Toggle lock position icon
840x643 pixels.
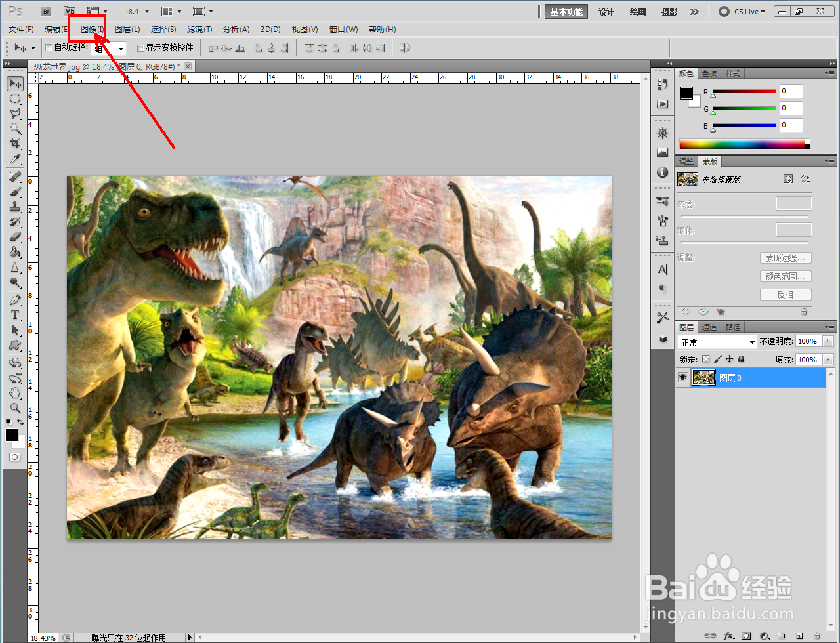729,359
